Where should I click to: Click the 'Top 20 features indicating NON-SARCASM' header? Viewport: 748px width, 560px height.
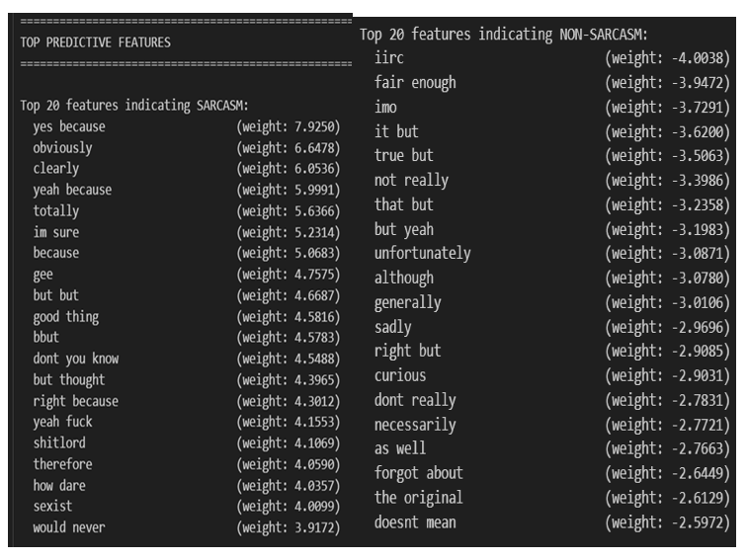(x=504, y=35)
